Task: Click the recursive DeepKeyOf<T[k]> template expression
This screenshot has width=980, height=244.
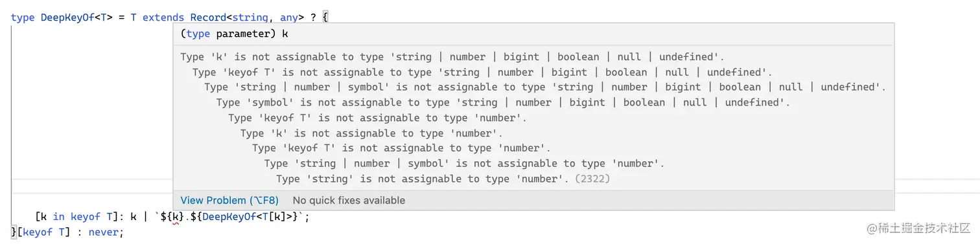Action: 244,217
